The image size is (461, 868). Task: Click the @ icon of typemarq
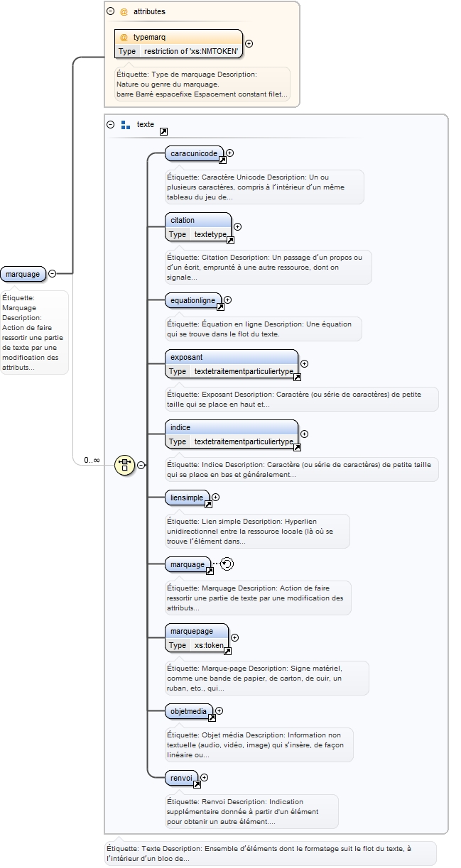click(124, 37)
